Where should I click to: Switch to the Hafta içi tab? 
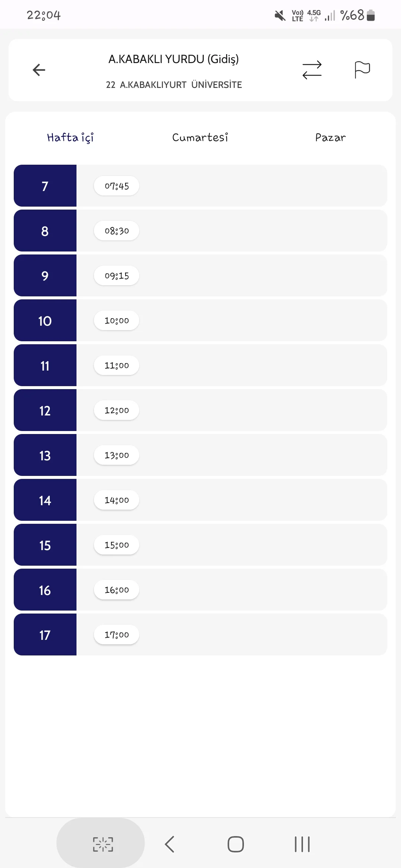(70, 138)
